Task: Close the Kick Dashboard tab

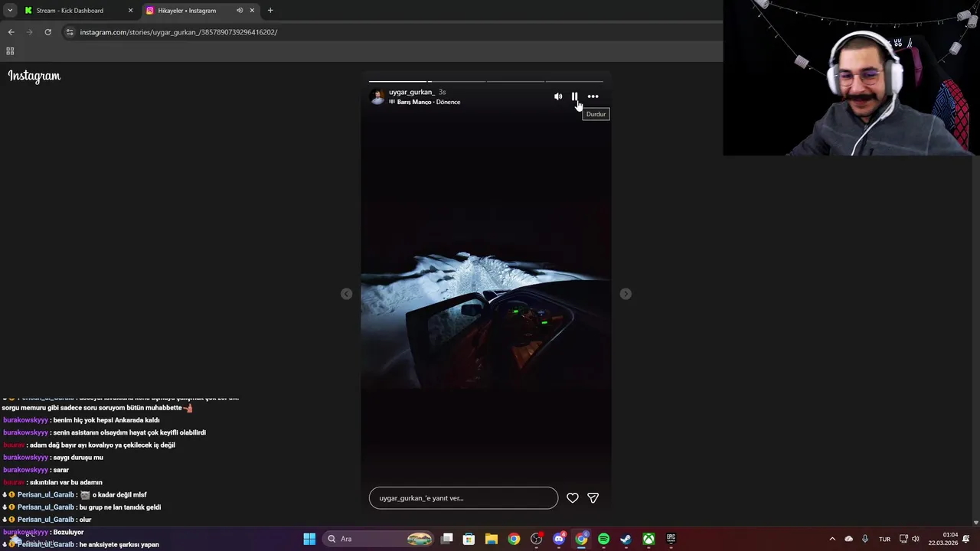Action: tap(130, 11)
